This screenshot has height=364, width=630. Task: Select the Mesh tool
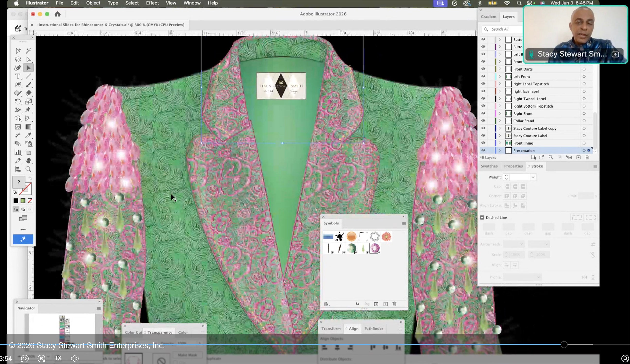18,127
